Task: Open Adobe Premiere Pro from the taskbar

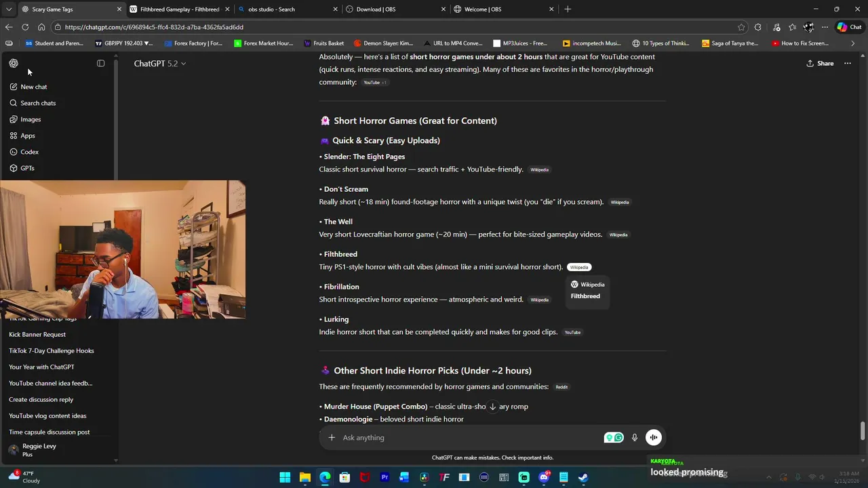Action: [x=384, y=477]
